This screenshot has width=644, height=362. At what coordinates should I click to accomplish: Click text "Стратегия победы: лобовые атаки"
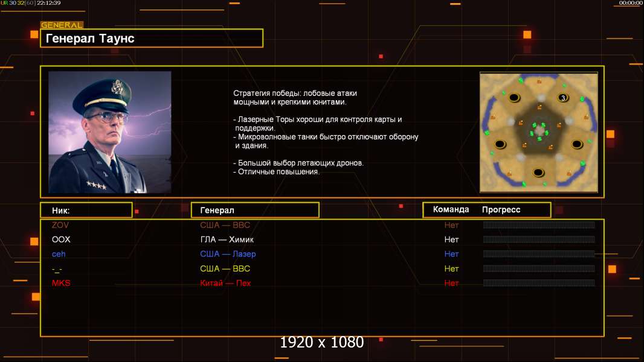click(295, 93)
